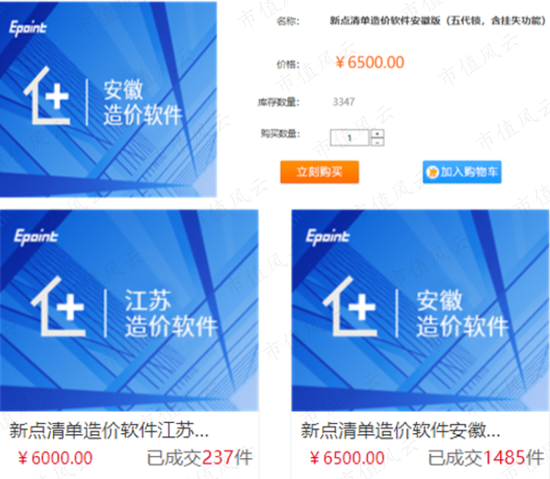Click the house plus icon on top image
Image resolution: width=550 pixels, height=479 pixels.
pos(47,96)
